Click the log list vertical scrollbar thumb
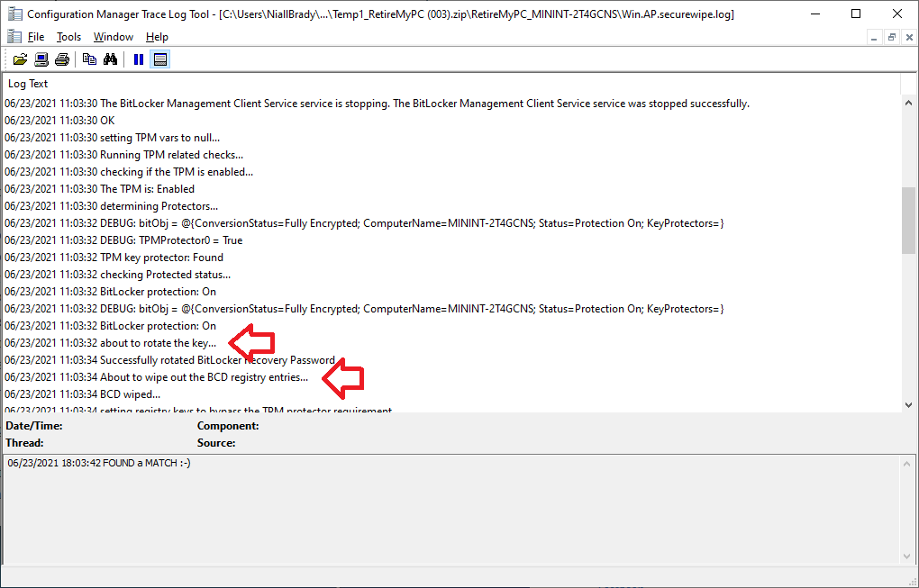Viewport: 919px width, 588px height. [x=908, y=221]
